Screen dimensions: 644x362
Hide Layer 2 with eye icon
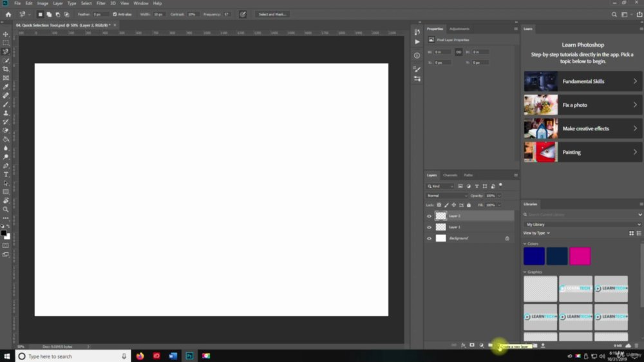(429, 216)
